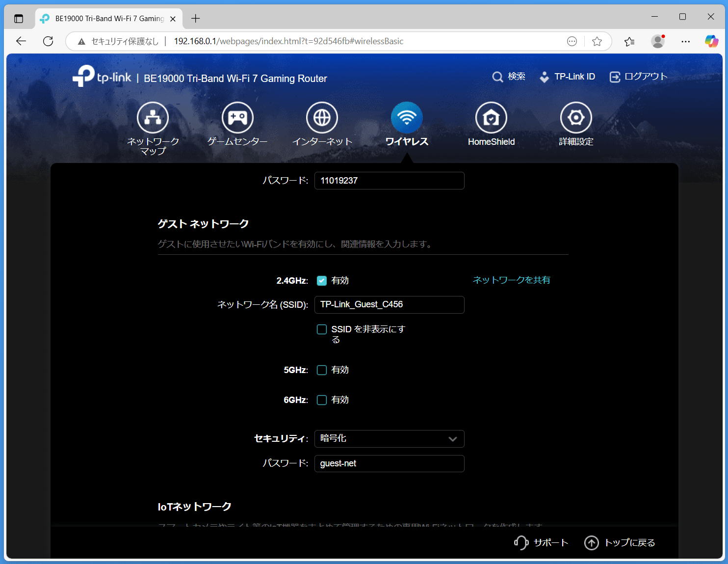The height and width of the screenshot is (564, 728).
Task: Click the back to top arrow icon
Action: click(592, 543)
